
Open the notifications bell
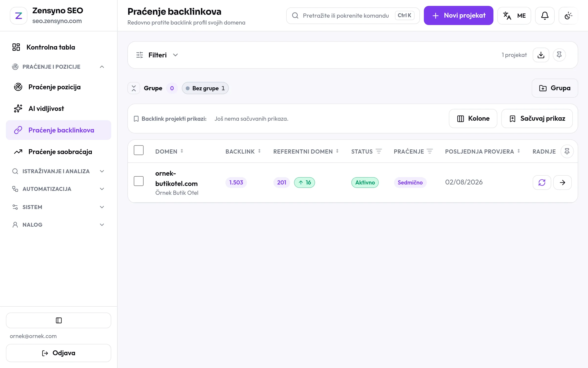click(x=545, y=16)
